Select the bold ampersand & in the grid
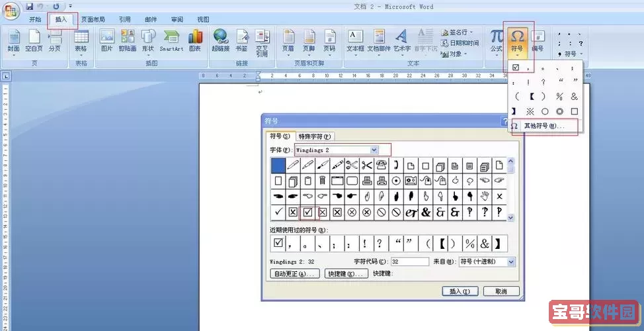The image size is (644, 331). (426, 212)
